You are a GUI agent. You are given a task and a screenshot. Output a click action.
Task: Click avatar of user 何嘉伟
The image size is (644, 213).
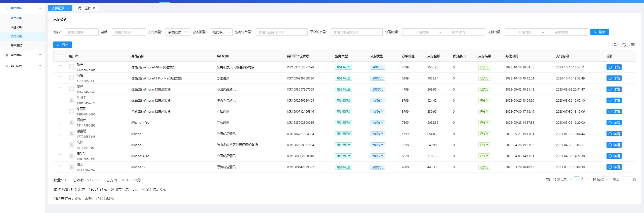[72, 123]
